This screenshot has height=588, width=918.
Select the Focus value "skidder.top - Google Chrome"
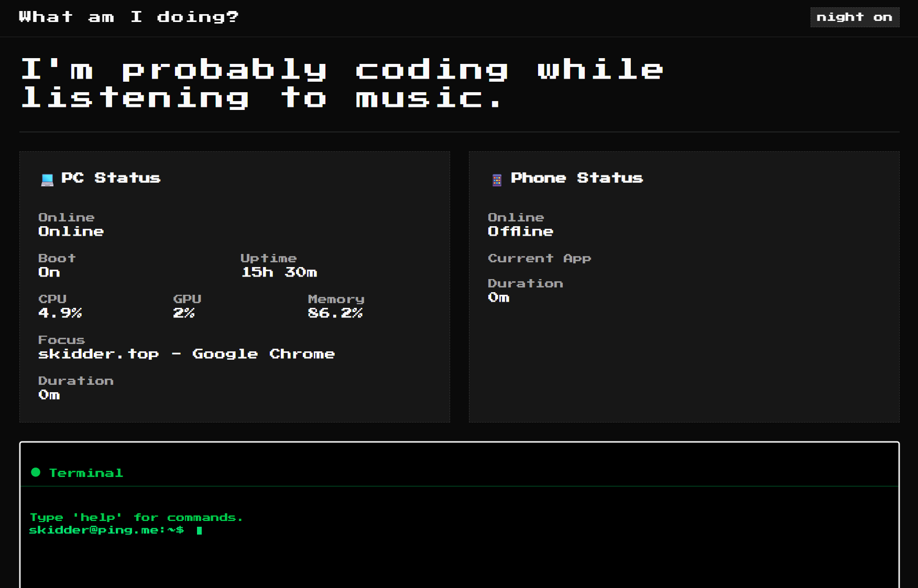click(186, 353)
